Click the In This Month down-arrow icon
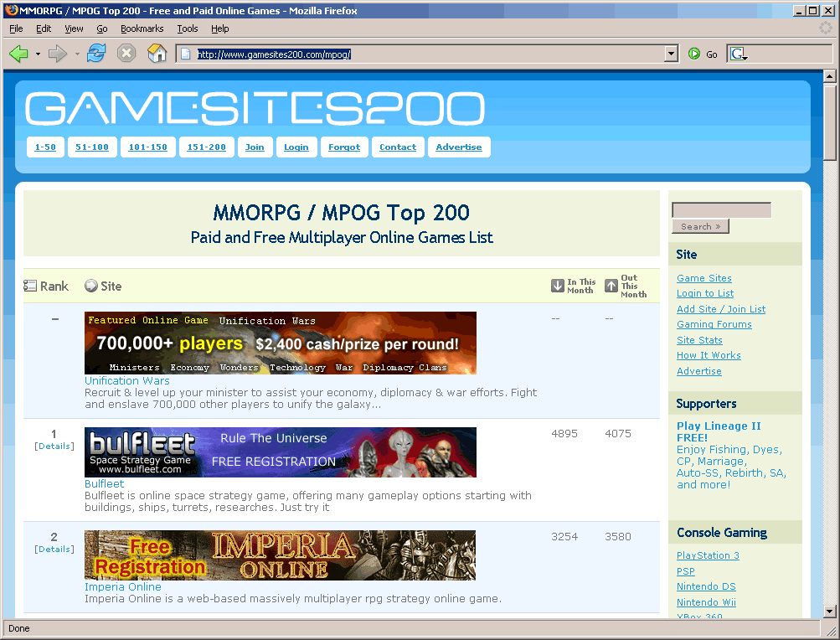840x640 pixels. click(x=557, y=286)
